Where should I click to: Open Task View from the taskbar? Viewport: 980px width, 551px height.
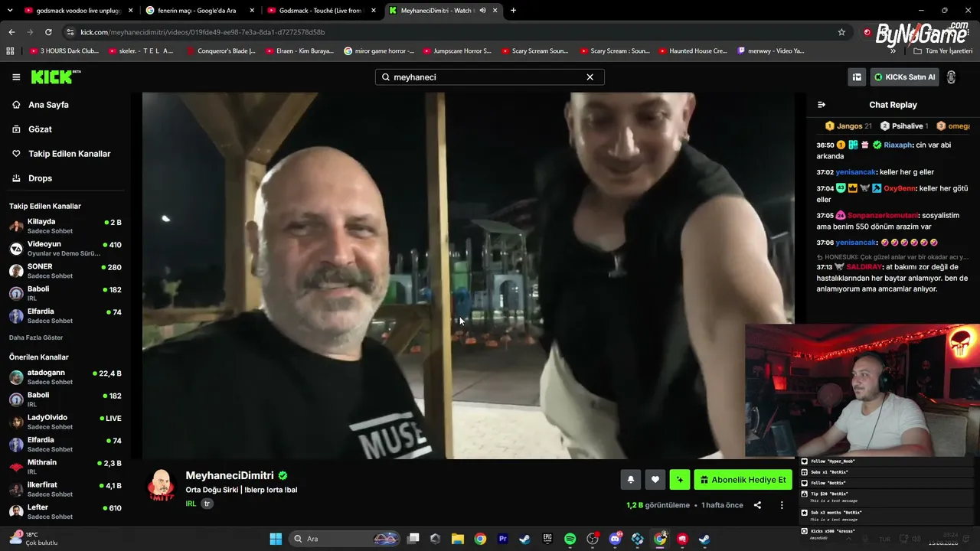413,539
